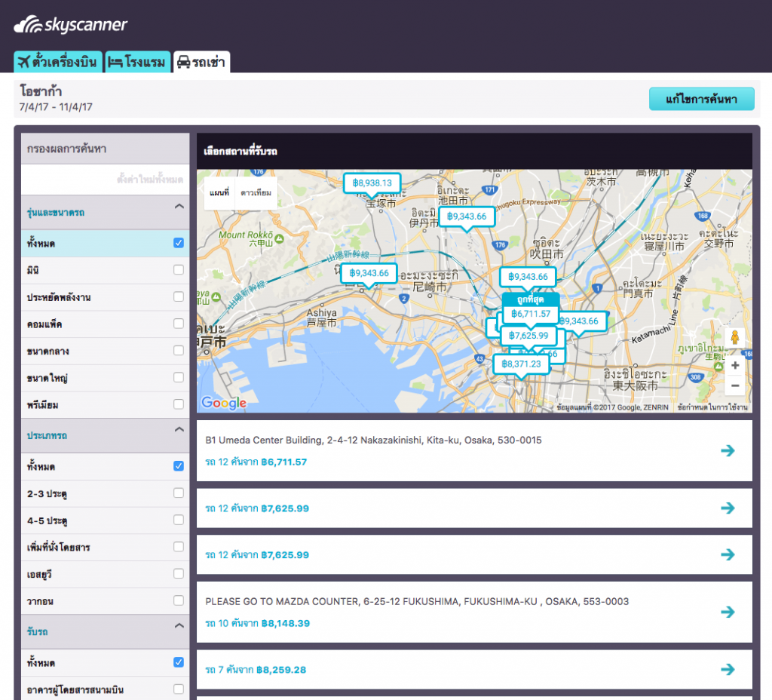
Task: Switch to the ตั๋วเครื่องบิน flights tab
Action: tap(58, 62)
